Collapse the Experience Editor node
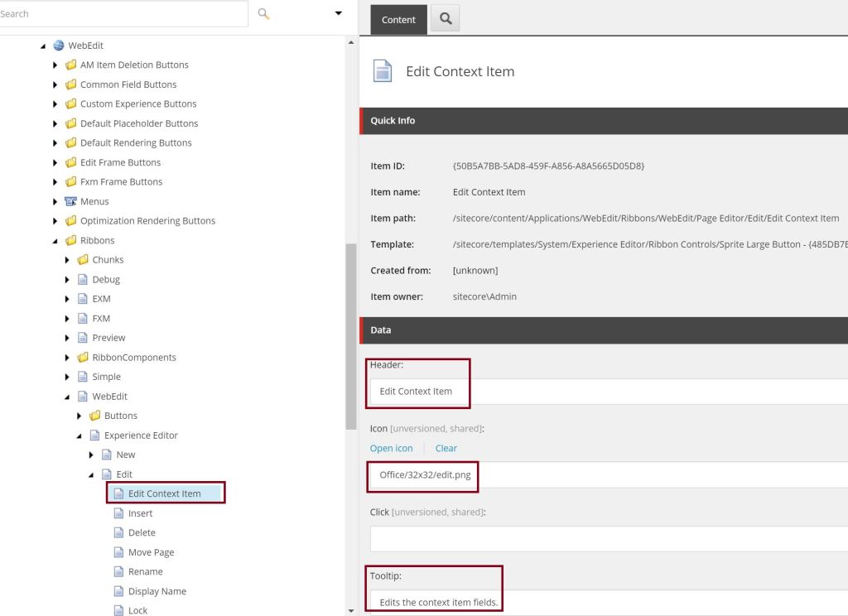 (x=79, y=436)
